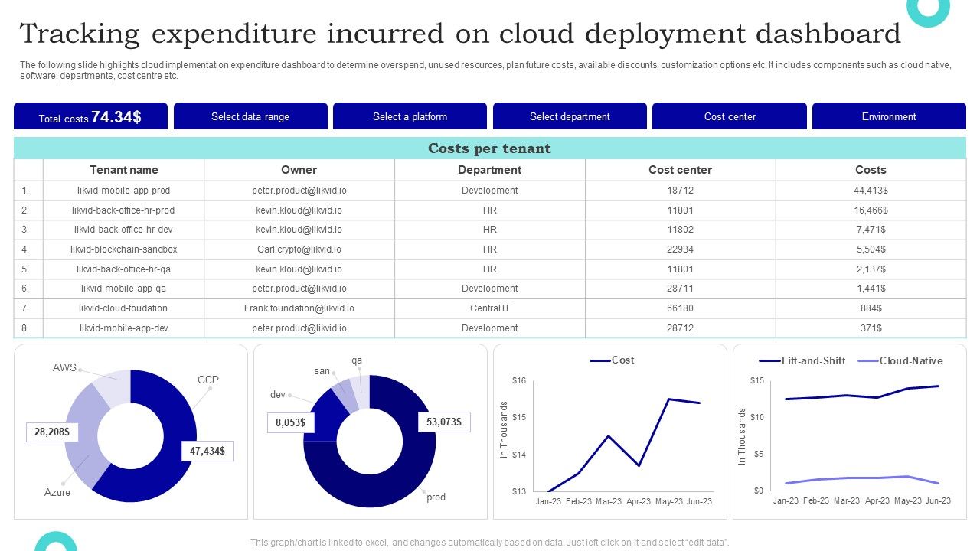This screenshot has height=551, width=980.
Task: Open the Select department filter
Action: coord(570,116)
